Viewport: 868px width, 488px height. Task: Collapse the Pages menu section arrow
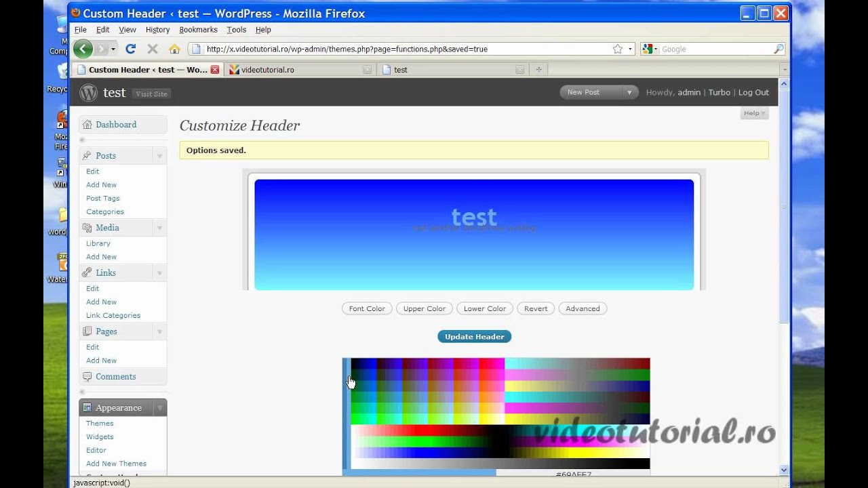tap(159, 331)
